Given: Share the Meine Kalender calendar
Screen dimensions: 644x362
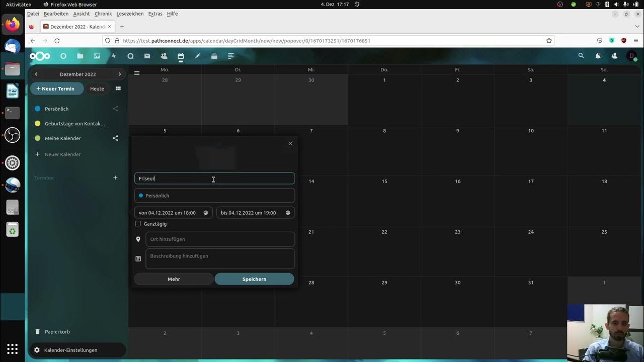Looking at the screenshot, I should coord(115,138).
